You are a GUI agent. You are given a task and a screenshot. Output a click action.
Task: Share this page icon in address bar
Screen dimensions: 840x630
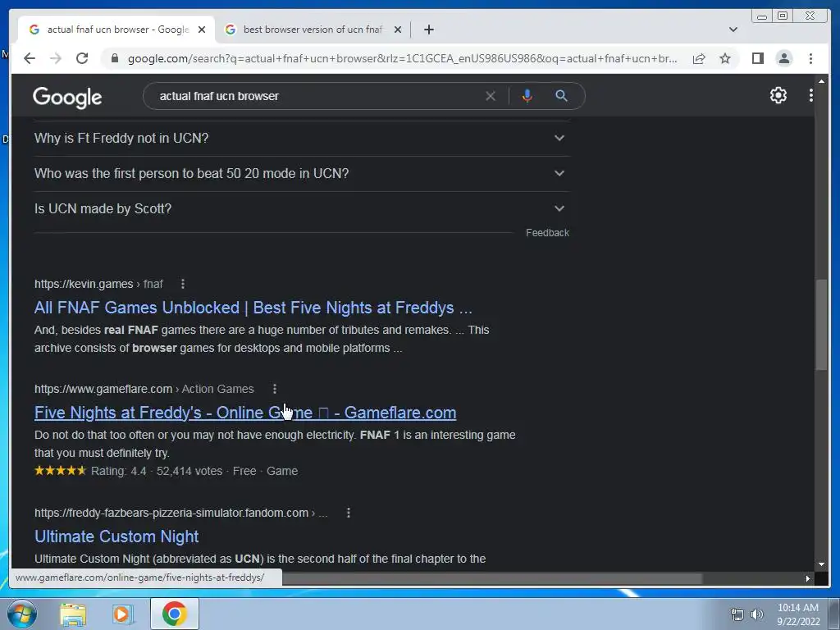coord(699,58)
